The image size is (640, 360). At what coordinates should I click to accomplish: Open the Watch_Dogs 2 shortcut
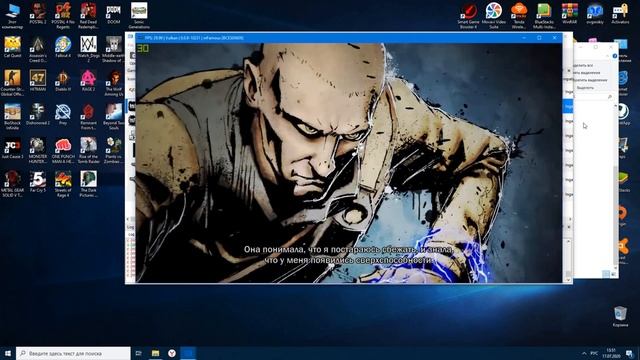click(88, 49)
